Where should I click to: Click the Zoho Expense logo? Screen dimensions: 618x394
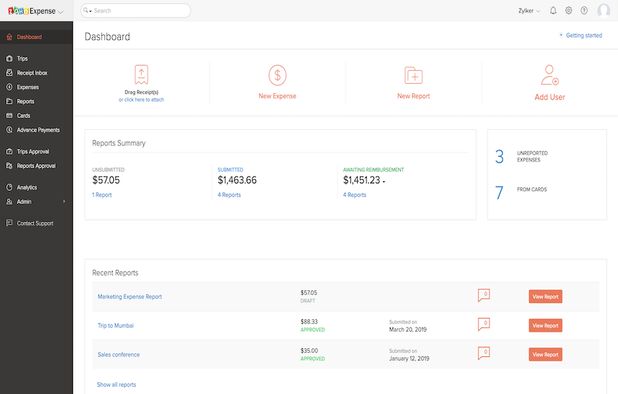(32, 11)
